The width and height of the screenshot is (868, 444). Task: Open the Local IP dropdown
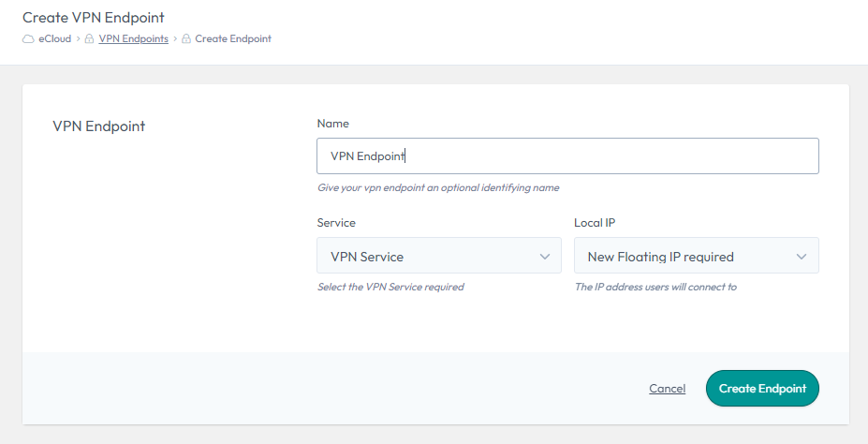(697, 255)
